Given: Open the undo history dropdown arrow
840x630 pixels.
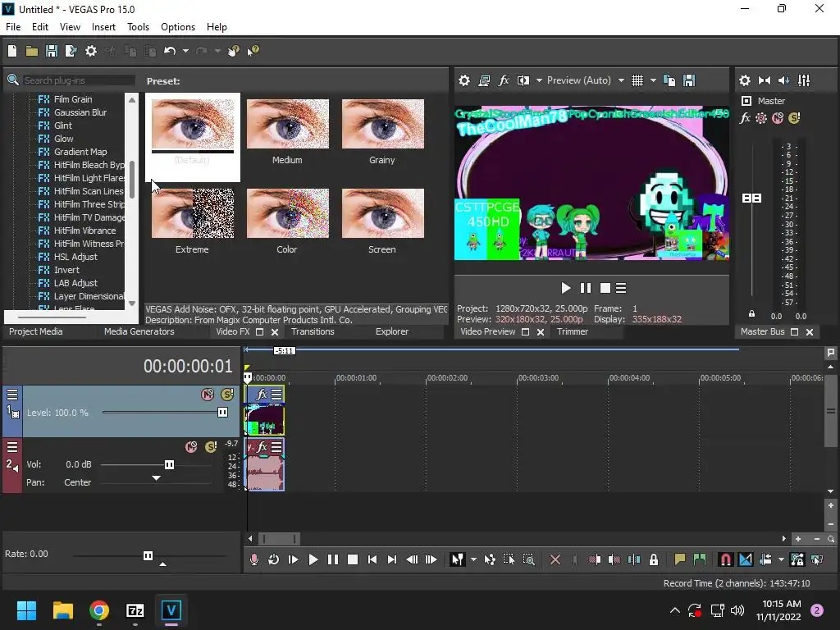Looking at the screenshot, I should (185, 51).
